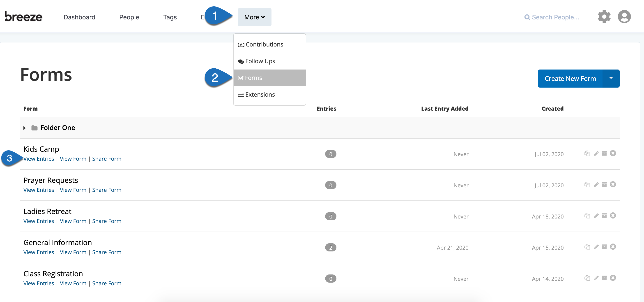This screenshot has width=644, height=302.
Task: View entries for Kids Camp
Action: [39, 159]
